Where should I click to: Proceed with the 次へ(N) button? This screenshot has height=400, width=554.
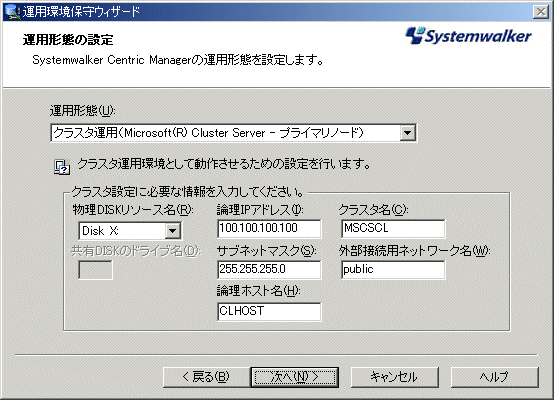(295, 377)
